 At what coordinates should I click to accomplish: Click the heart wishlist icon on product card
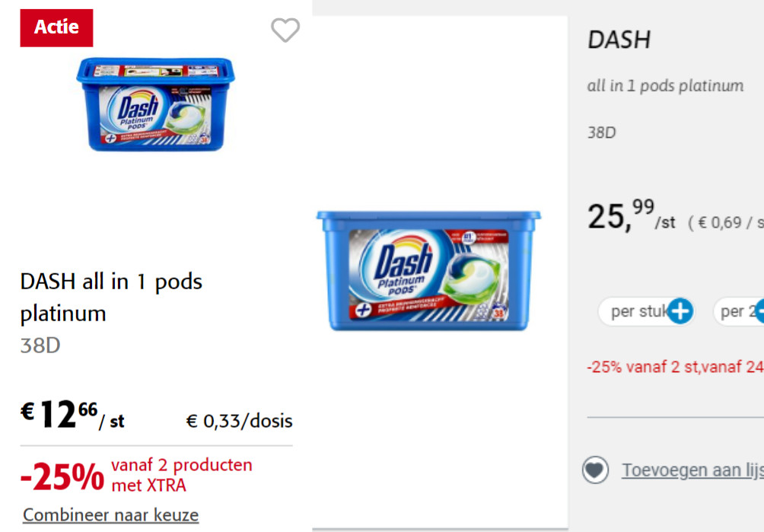[285, 30]
